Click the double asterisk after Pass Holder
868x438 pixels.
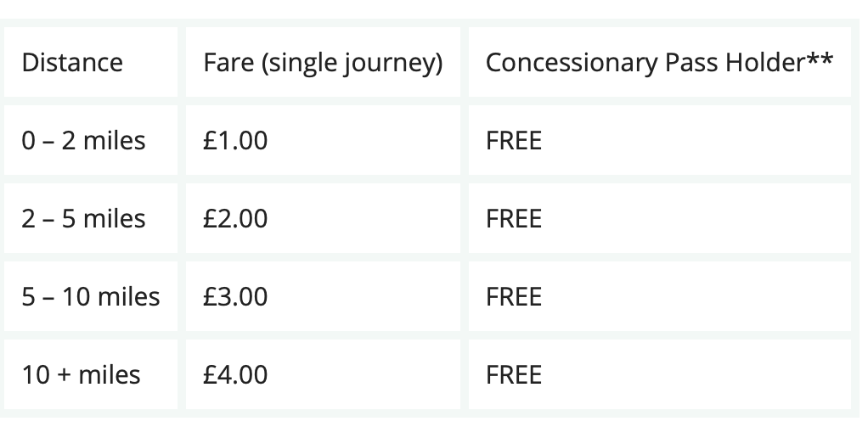(819, 59)
